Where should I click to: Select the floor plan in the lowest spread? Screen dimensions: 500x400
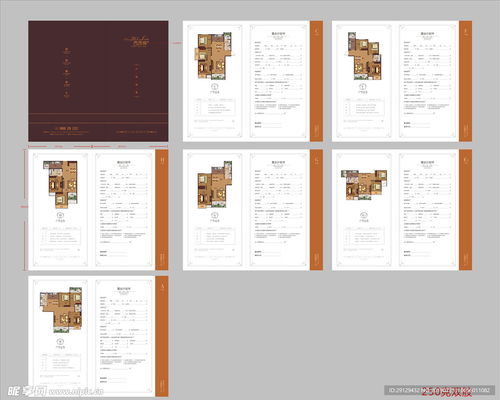[x=61, y=310]
